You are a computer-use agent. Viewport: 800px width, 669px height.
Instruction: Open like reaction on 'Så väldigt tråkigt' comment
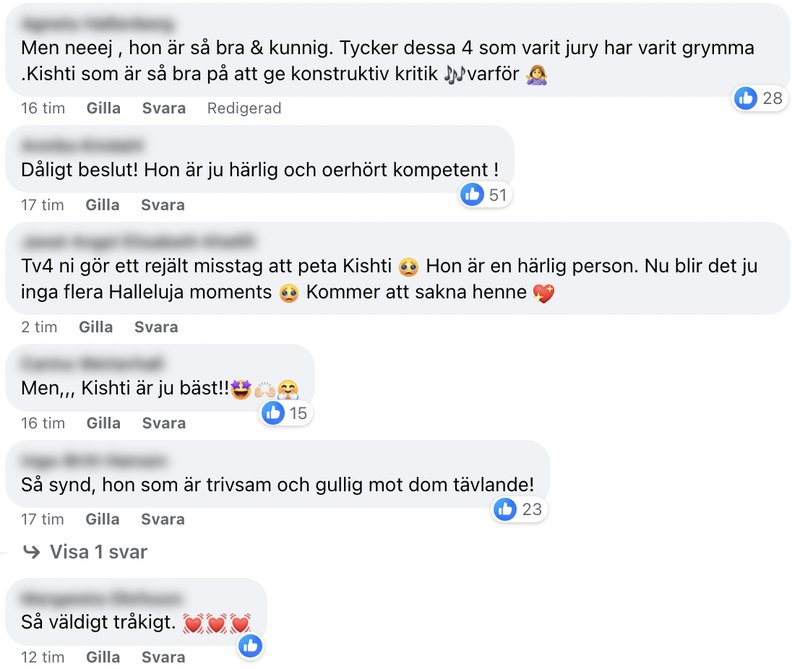click(x=251, y=646)
